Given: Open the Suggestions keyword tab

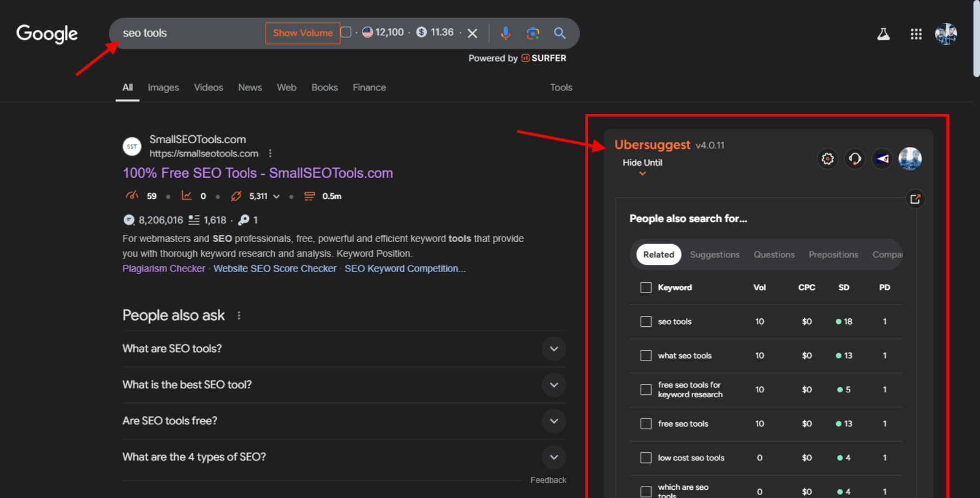Looking at the screenshot, I should [714, 254].
